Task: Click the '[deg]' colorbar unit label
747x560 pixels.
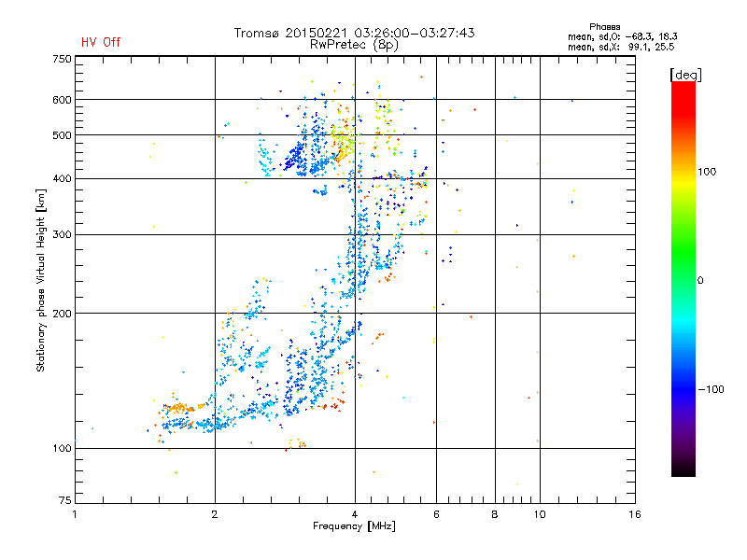Action: (x=685, y=75)
